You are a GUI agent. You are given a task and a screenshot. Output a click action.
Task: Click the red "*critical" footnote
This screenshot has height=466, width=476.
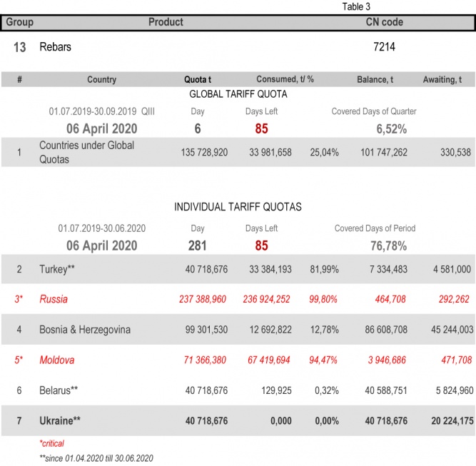pyautogui.click(x=52, y=444)
